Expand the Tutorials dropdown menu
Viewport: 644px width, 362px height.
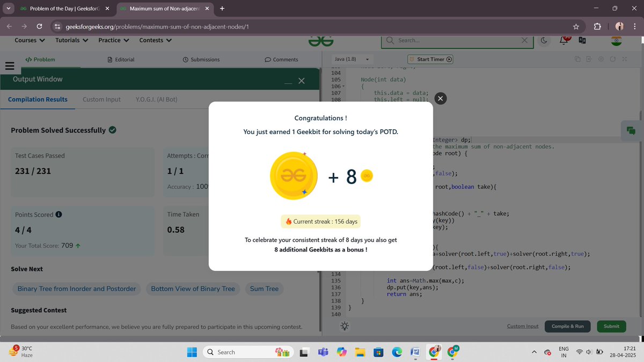(72, 40)
